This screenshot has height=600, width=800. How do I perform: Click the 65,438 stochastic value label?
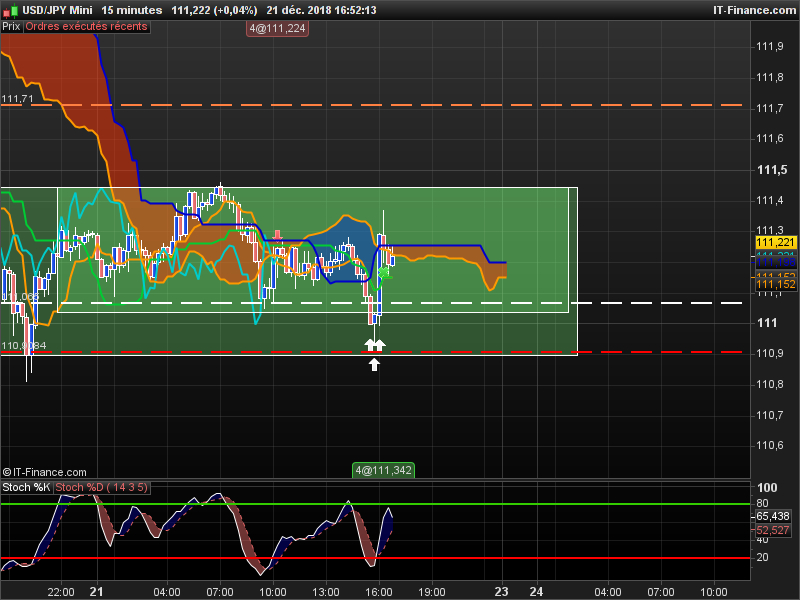click(773, 516)
